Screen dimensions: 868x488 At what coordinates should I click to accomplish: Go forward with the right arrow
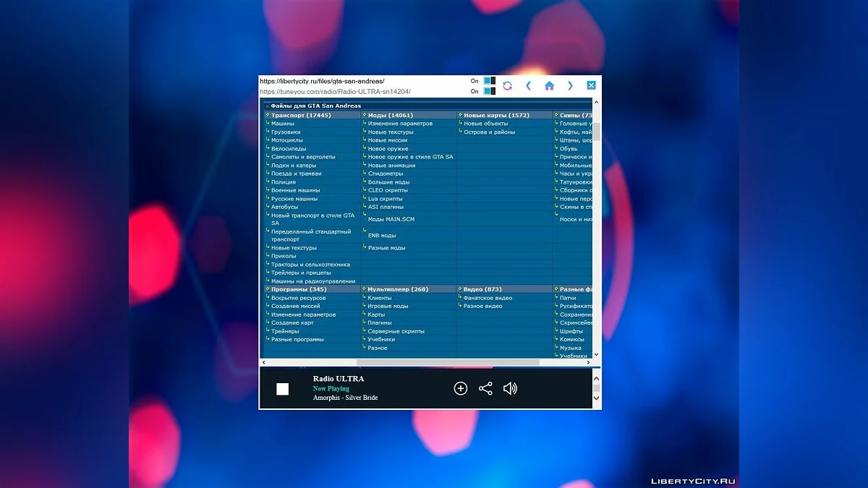pos(570,85)
